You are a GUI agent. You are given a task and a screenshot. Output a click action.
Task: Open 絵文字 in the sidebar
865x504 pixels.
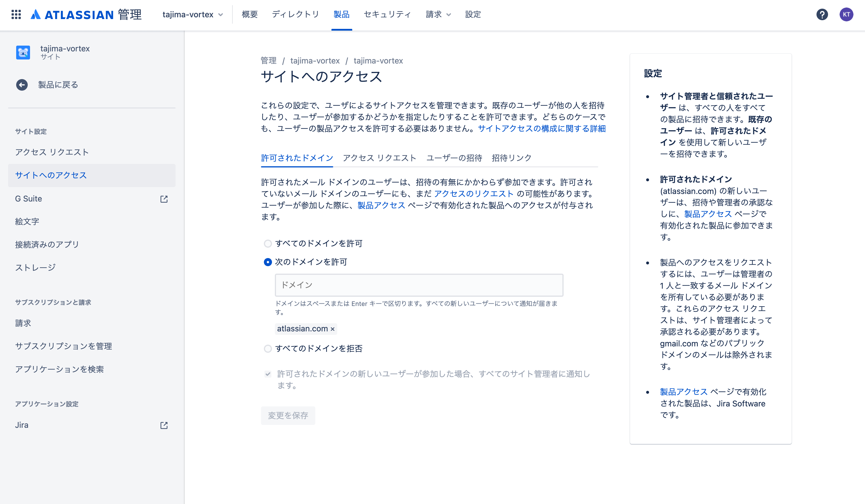pyautogui.click(x=92, y=222)
